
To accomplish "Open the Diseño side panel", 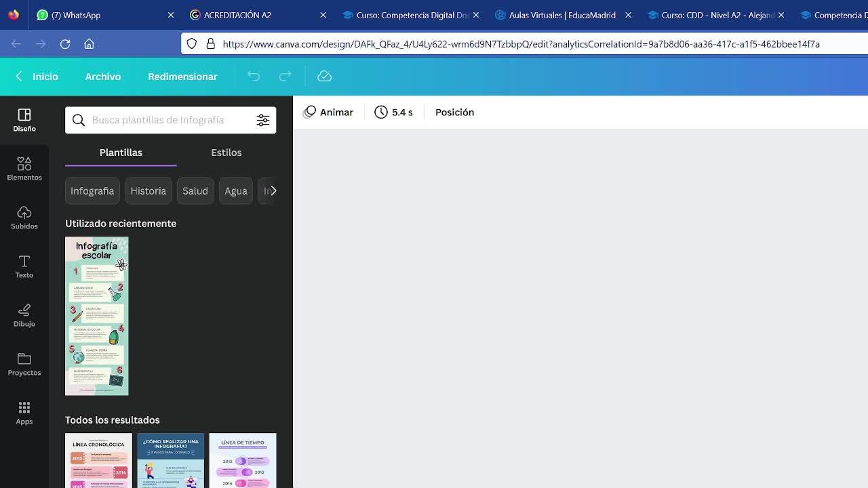I will 24,120.
